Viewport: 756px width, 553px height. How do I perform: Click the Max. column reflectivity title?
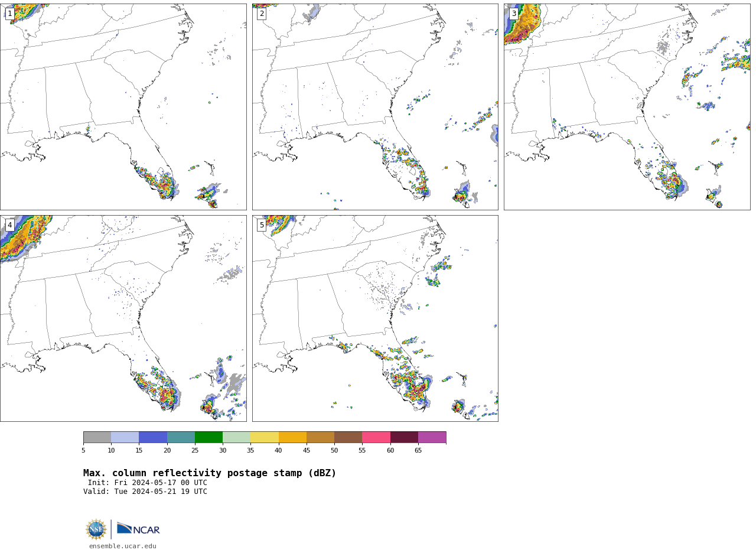point(210,473)
